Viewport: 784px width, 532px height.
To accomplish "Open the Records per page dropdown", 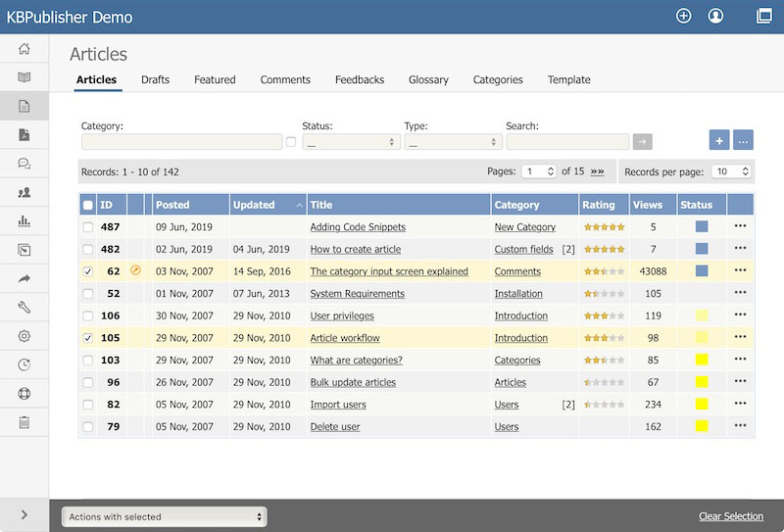I will pos(731,171).
